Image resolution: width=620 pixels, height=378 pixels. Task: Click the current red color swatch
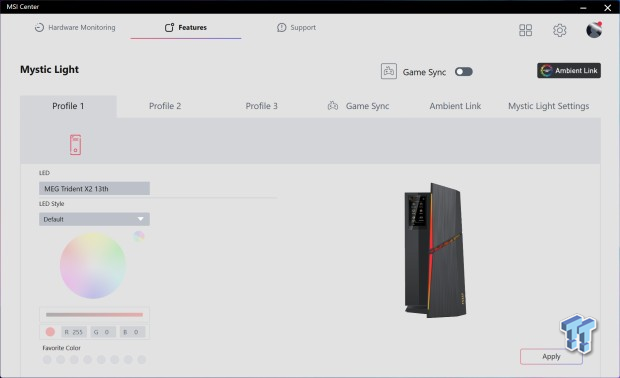[x=50, y=332]
